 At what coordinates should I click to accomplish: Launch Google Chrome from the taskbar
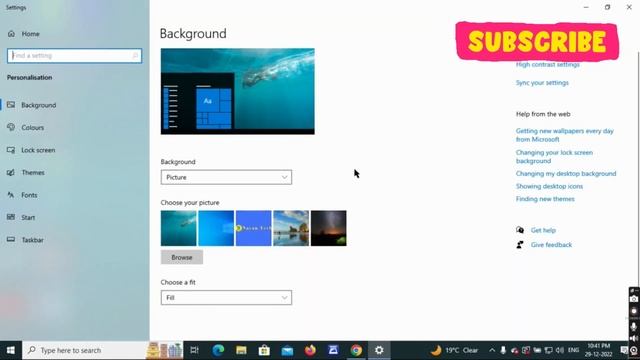(x=356, y=350)
